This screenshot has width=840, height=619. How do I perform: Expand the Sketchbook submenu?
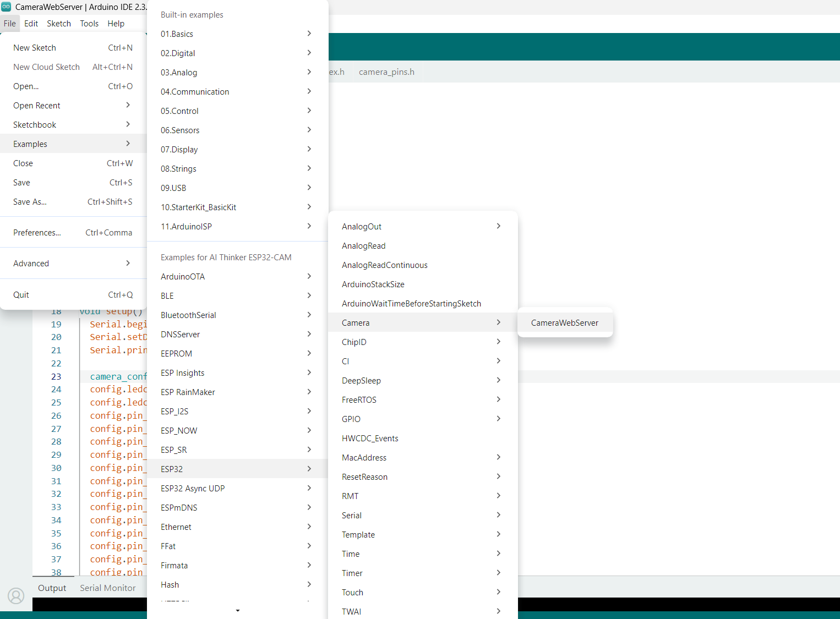tap(35, 124)
